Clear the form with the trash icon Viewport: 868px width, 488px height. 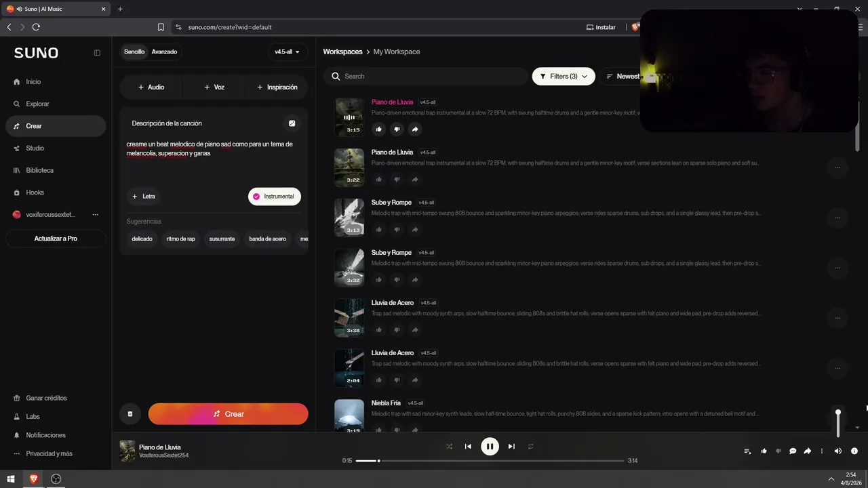point(130,413)
